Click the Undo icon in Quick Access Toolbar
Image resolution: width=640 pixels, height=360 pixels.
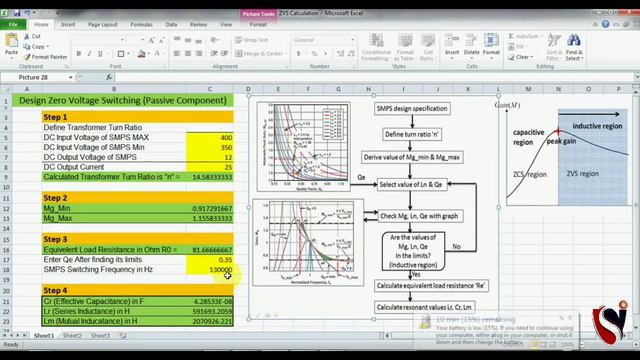pyautogui.click(x=27, y=13)
